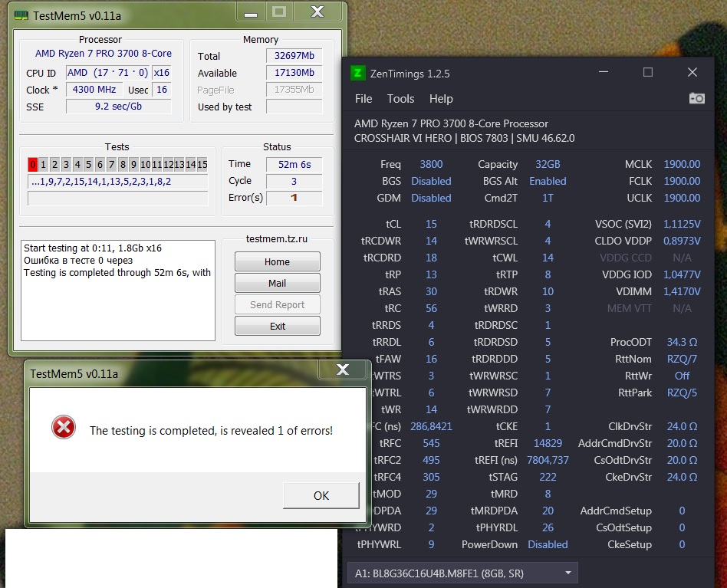This screenshot has height=588, width=727.
Task: Click the PowerDown Disabled value
Action: 548,544
